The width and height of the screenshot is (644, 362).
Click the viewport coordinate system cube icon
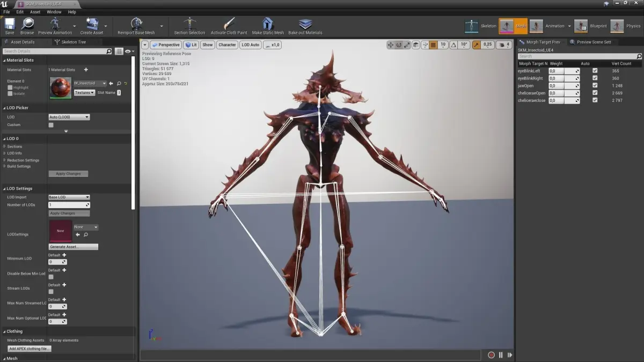pos(416,45)
